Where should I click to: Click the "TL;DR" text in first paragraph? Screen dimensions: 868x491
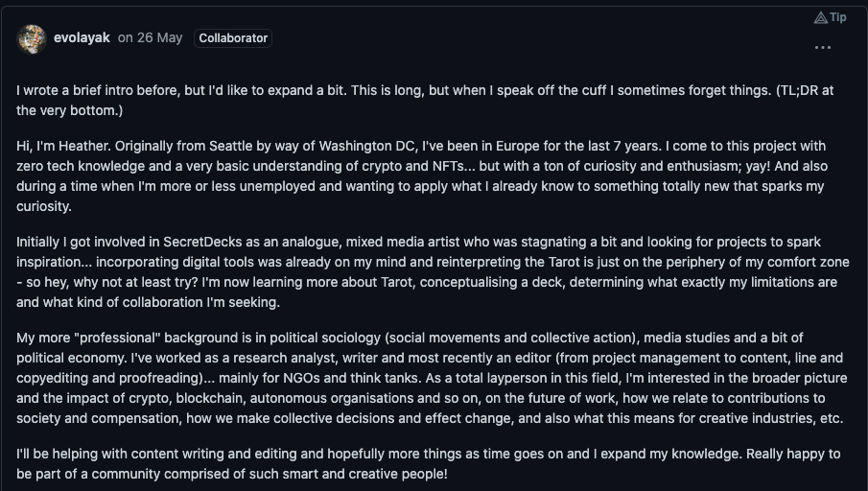point(799,90)
